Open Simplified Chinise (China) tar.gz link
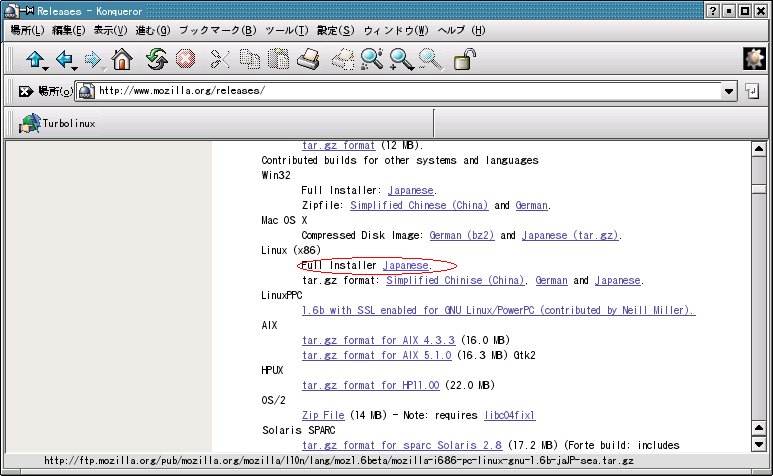This screenshot has width=773, height=476. pyautogui.click(x=455, y=280)
